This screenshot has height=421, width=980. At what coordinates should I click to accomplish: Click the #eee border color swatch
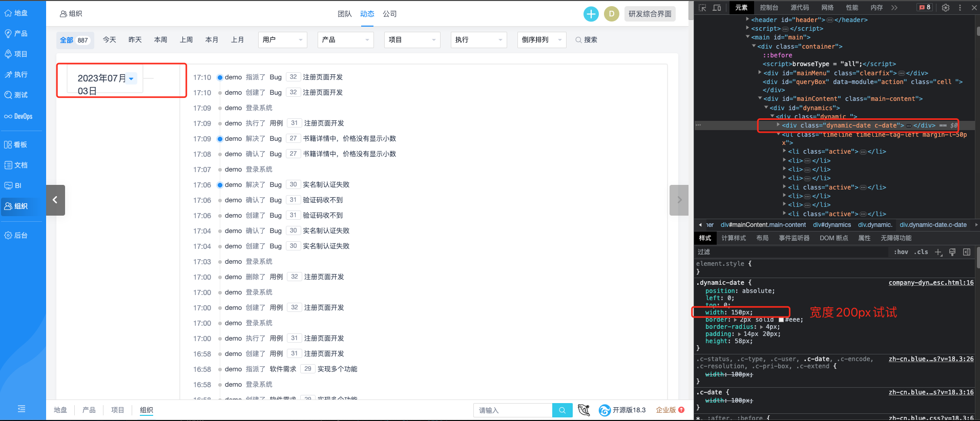(x=781, y=320)
